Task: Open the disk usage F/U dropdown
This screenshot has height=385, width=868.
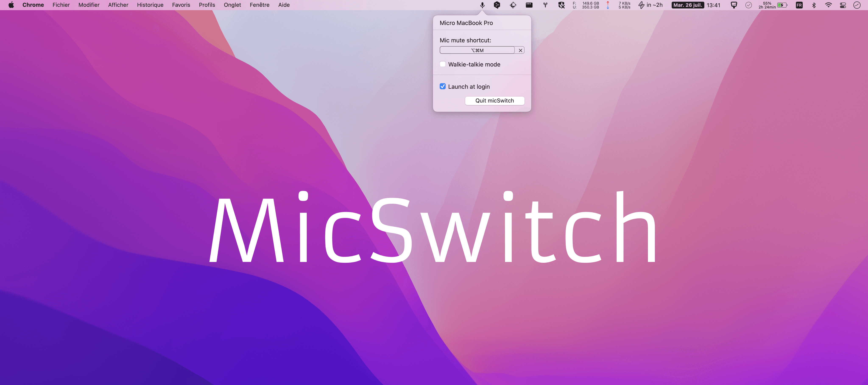Action: tap(586, 5)
